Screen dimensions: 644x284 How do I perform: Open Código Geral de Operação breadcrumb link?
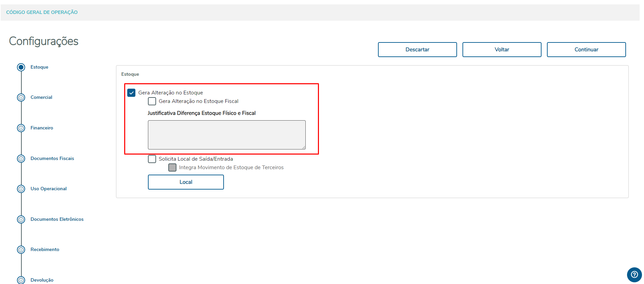[x=42, y=12]
